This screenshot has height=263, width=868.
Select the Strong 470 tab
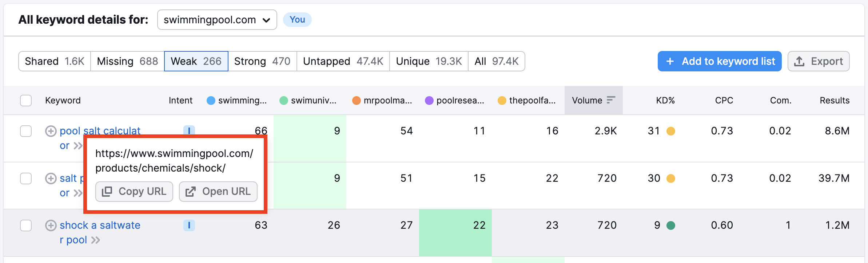coord(262,61)
